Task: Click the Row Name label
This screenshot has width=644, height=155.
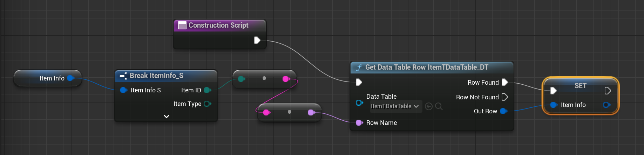Action: click(381, 123)
